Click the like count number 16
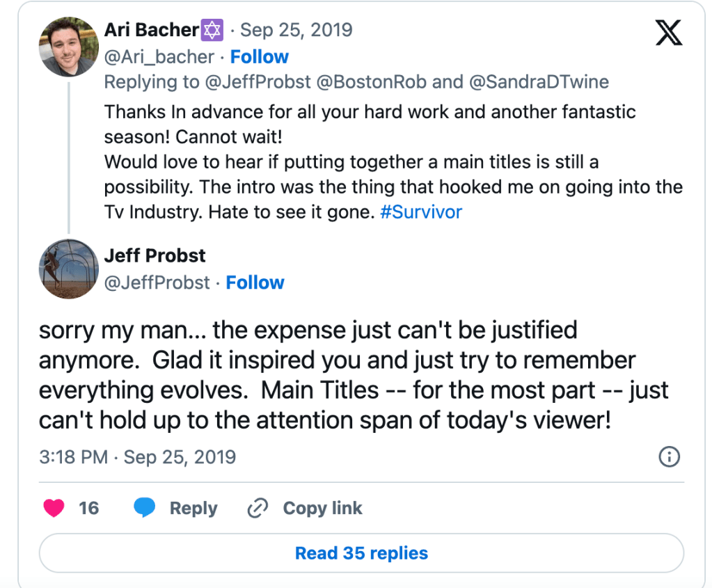Image resolution: width=712 pixels, height=588 pixels. click(88, 509)
